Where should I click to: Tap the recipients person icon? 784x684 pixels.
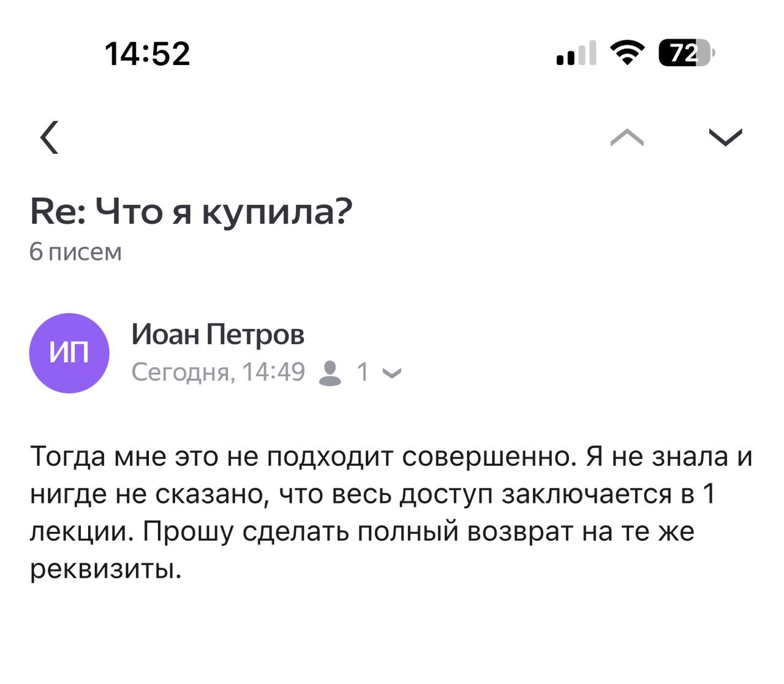[x=330, y=373]
